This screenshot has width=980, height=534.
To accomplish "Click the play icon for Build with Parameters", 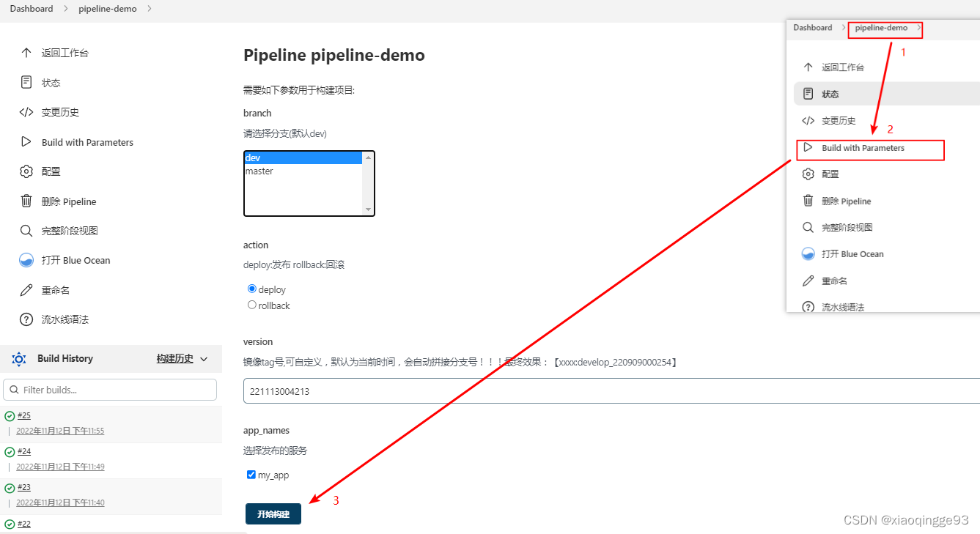I will pos(26,142).
